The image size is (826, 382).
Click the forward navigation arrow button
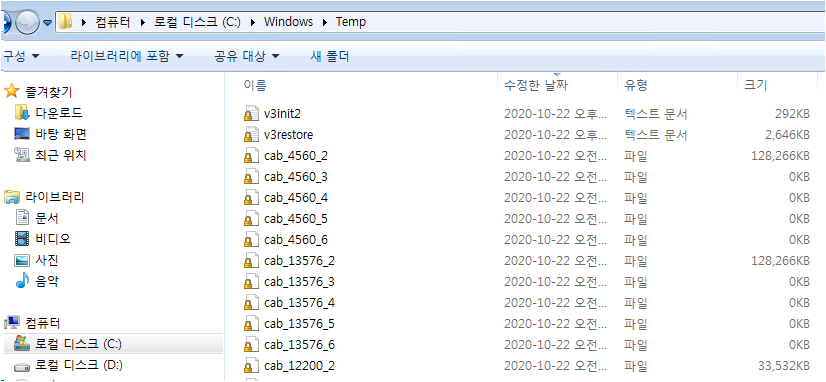pos(27,23)
